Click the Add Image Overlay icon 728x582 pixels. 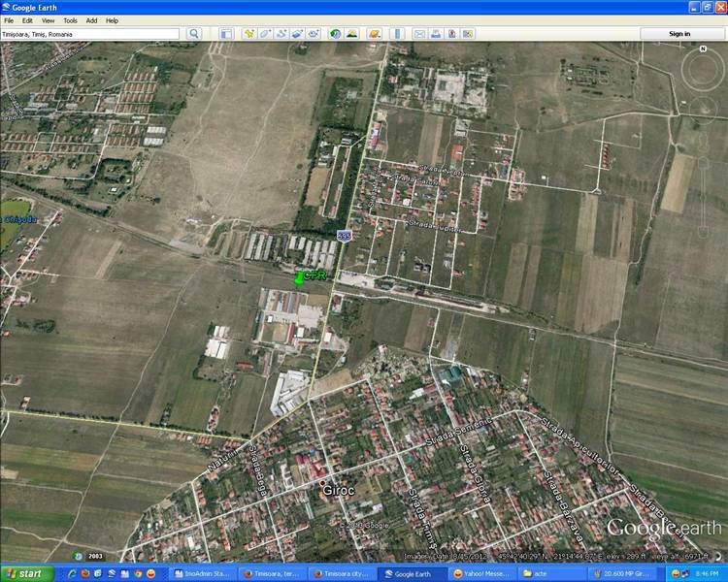pos(297,34)
